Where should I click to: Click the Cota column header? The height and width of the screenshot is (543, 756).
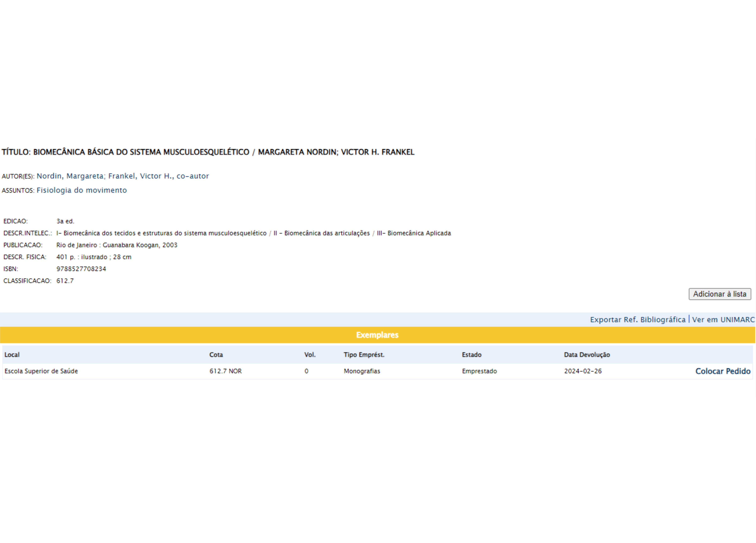pyautogui.click(x=216, y=355)
